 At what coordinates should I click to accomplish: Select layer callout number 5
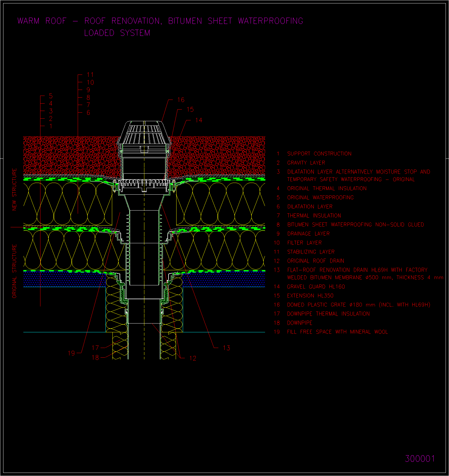tap(51, 96)
